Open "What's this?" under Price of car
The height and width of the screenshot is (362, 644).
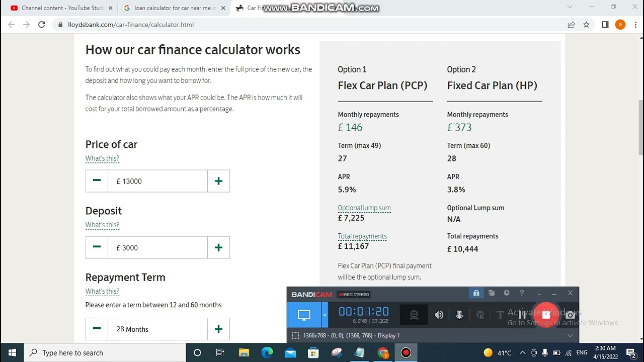pos(102,158)
